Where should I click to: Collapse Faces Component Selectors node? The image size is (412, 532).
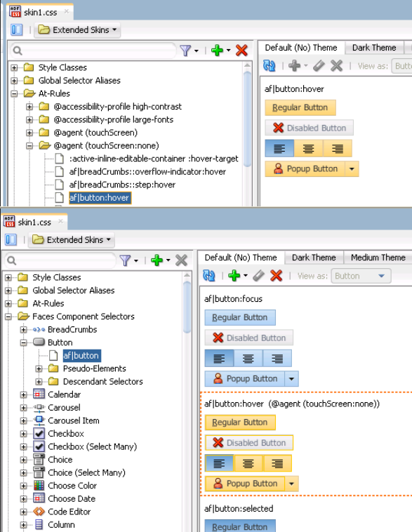(8, 317)
